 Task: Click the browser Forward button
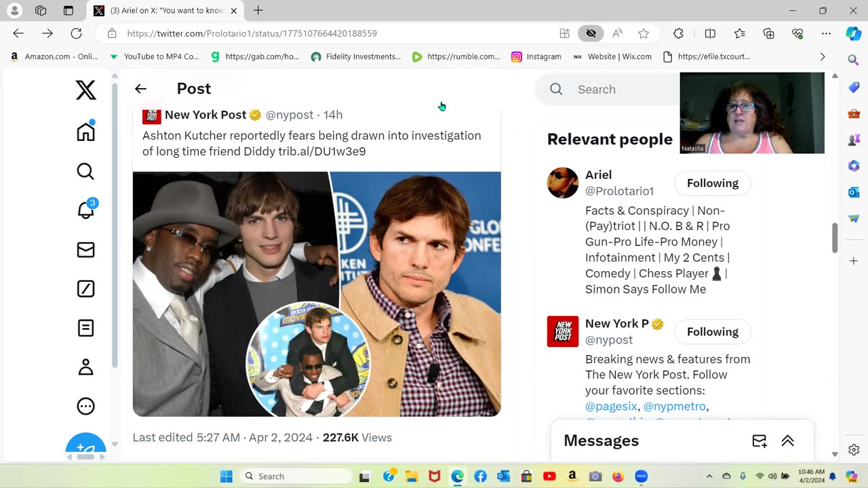coord(47,33)
